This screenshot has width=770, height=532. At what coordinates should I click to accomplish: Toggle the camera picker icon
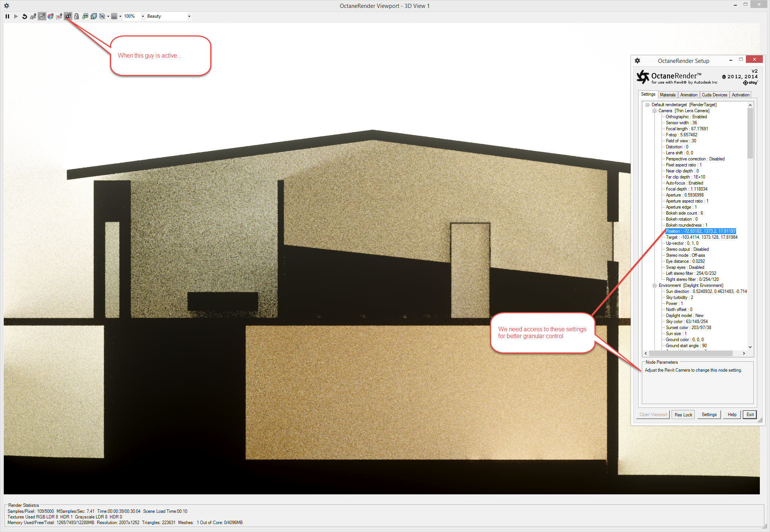coord(68,16)
